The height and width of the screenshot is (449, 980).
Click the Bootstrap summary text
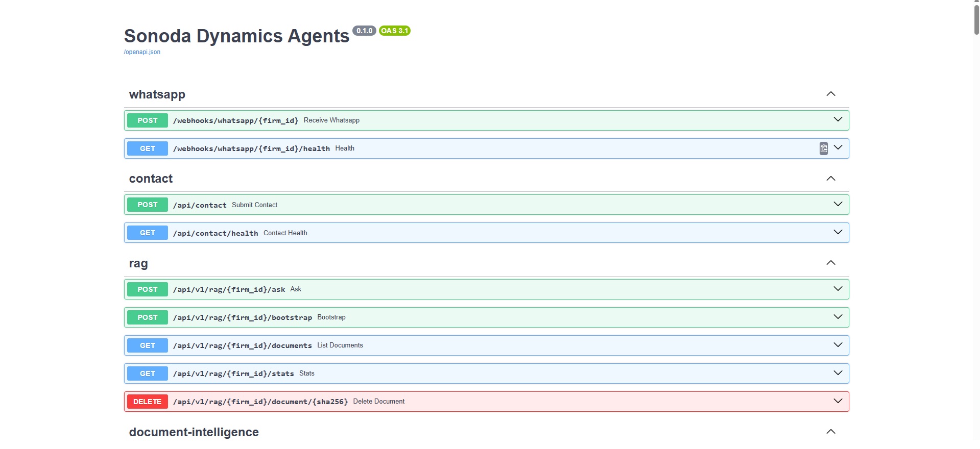[331, 317]
